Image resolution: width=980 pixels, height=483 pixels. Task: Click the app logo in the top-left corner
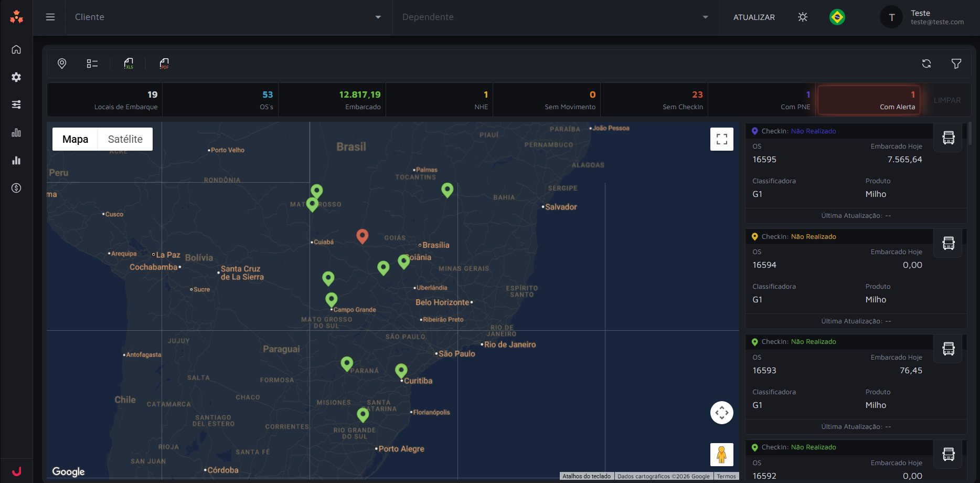coord(16,17)
